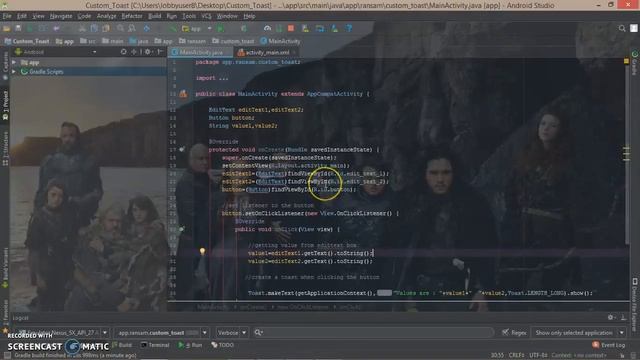The width and height of the screenshot is (640, 360).
Task: Toggle the Device File Explorer side panel
Action: point(635,304)
